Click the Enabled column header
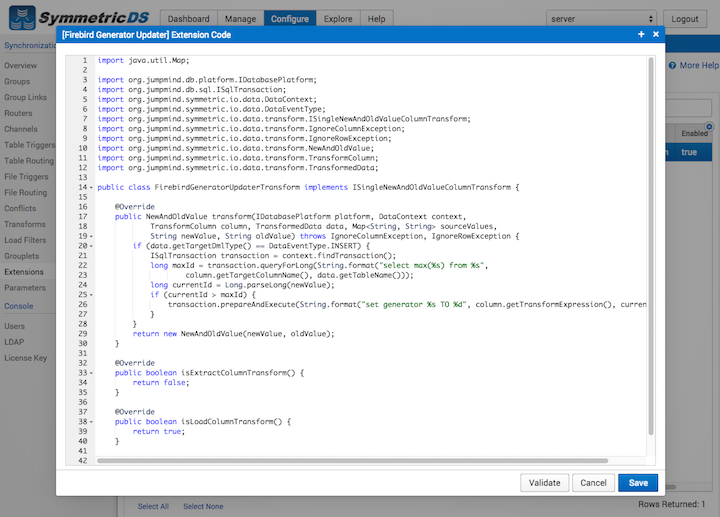 pyautogui.click(x=694, y=133)
